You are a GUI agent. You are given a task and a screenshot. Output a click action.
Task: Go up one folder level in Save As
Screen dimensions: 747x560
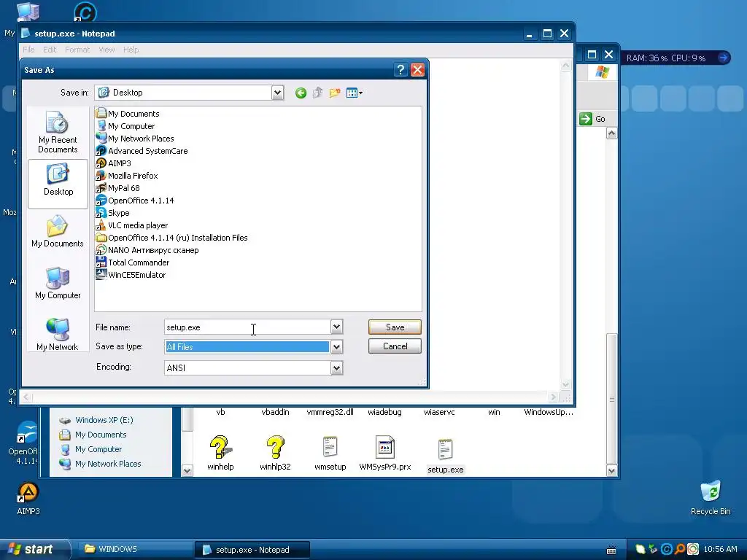click(318, 93)
